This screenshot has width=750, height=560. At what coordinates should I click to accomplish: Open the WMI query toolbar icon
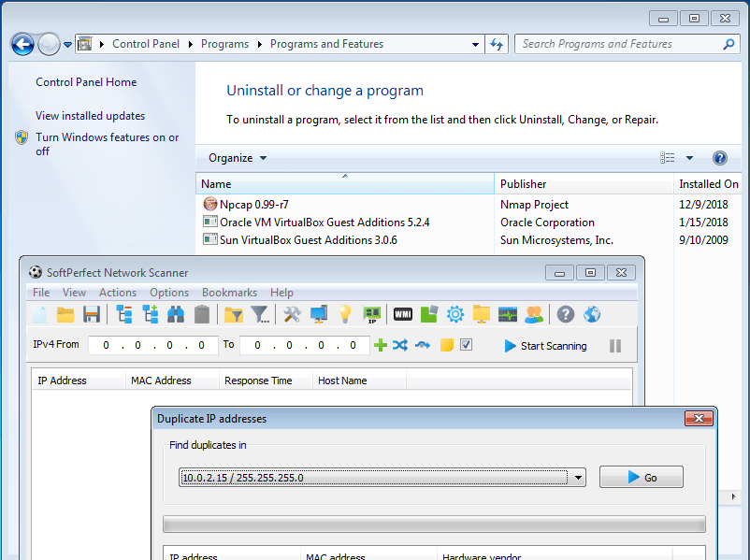coord(403,314)
